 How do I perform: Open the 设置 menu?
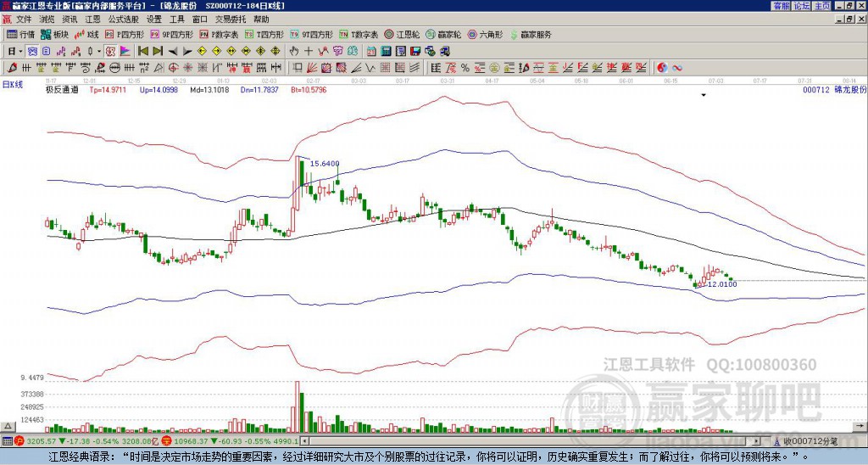(x=154, y=20)
